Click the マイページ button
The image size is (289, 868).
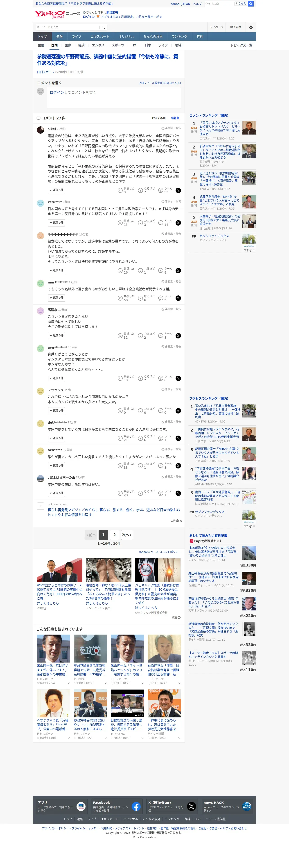(x=216, y=27)
